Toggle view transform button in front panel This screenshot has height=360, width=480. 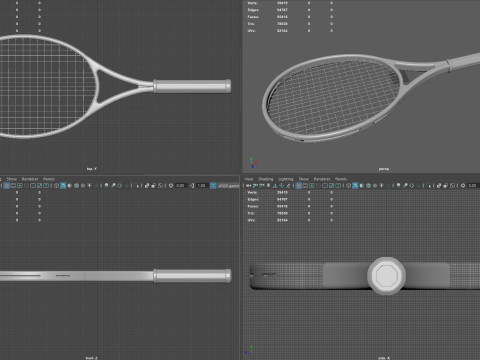(213, 185)
